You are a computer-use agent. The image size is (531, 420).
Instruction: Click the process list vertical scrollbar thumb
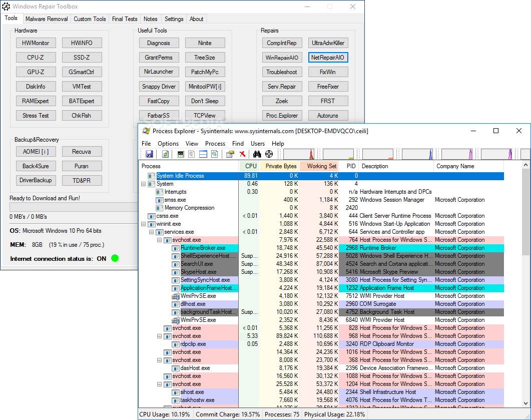coord(525,213)
